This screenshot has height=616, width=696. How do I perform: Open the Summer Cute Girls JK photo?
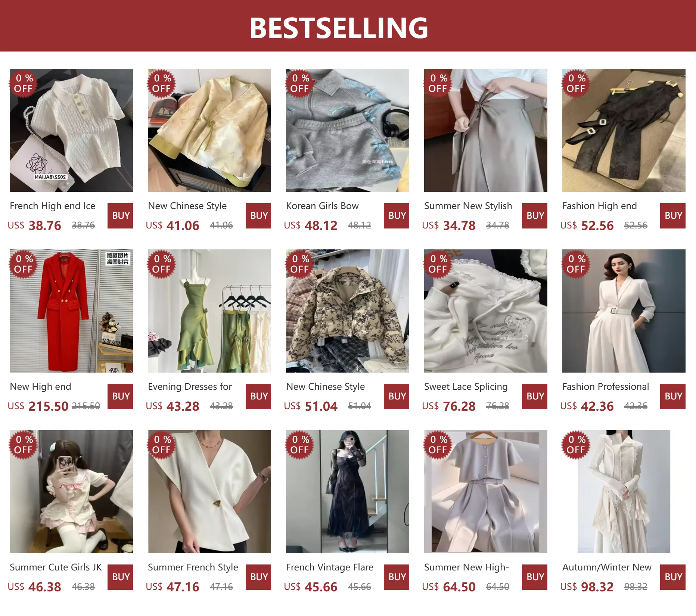coord(71,492)
